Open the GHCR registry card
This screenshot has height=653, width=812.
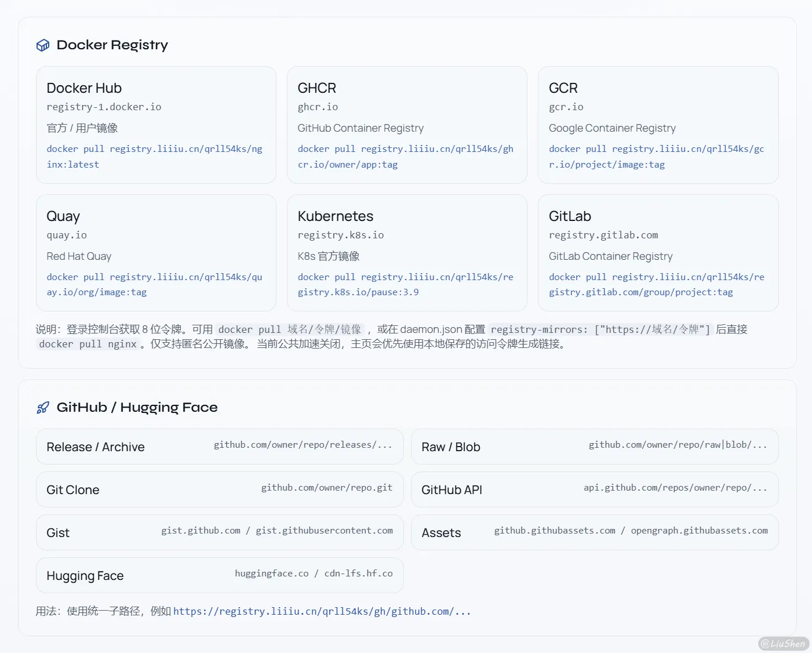coord(407,125)
